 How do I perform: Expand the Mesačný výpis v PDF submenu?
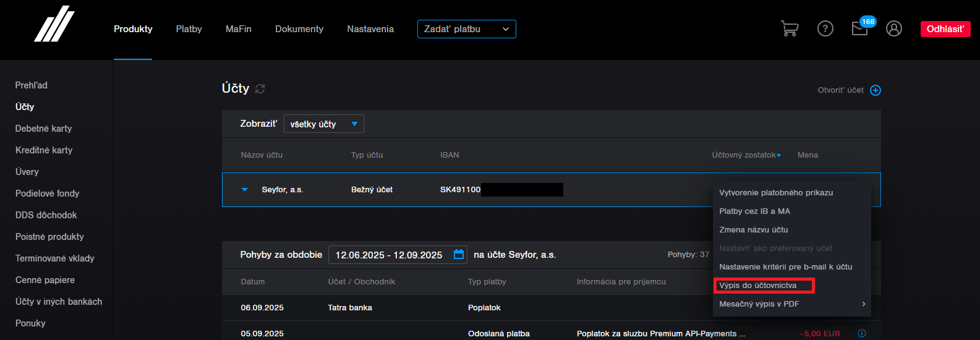tap(791, 304)
